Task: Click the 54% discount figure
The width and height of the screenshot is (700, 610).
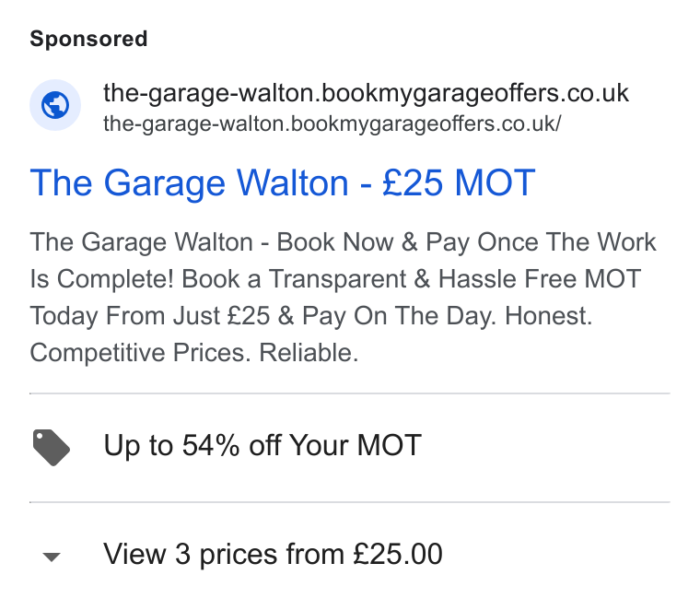Action: pos(211,445)
